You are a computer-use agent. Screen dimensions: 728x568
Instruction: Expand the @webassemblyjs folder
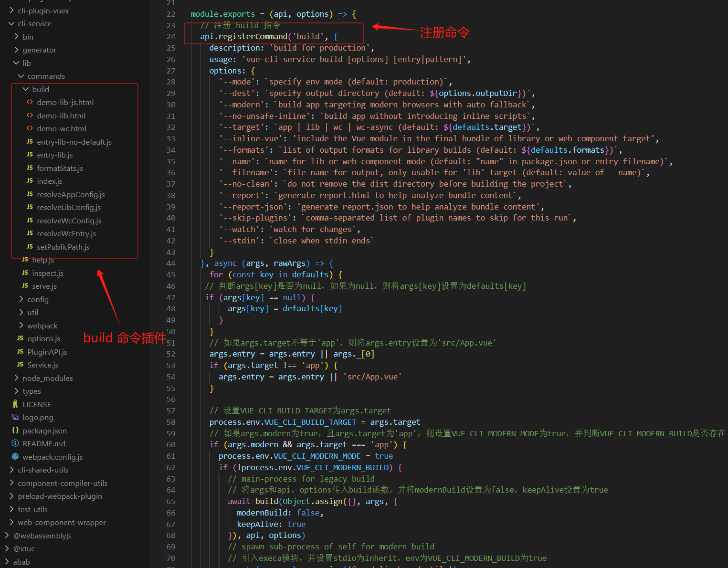pos(7,536)
